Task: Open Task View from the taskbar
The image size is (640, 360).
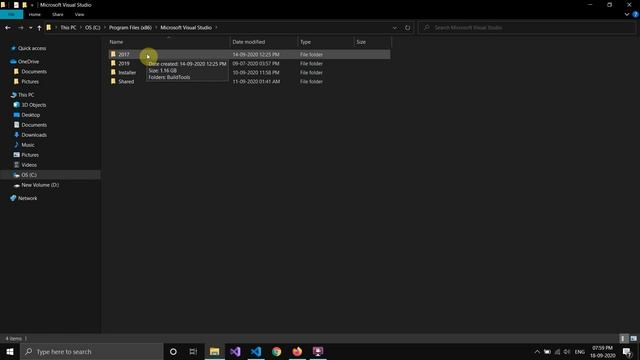Action: 193,351
